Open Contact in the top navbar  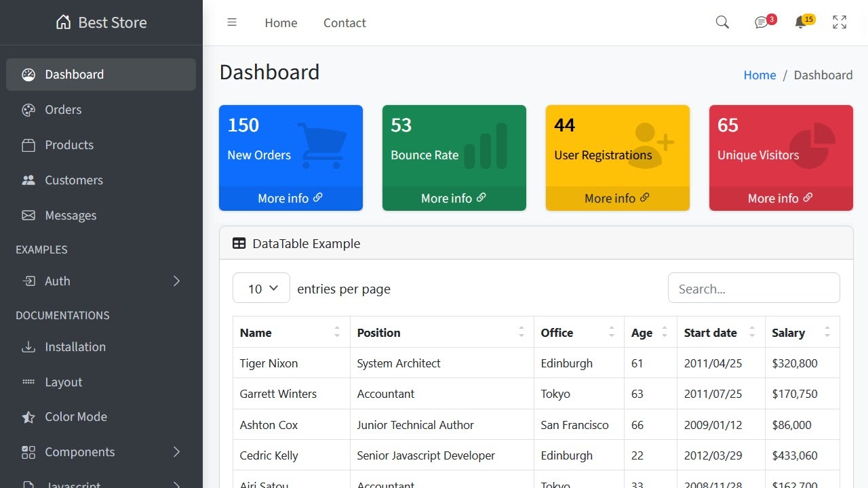[344, 22]
